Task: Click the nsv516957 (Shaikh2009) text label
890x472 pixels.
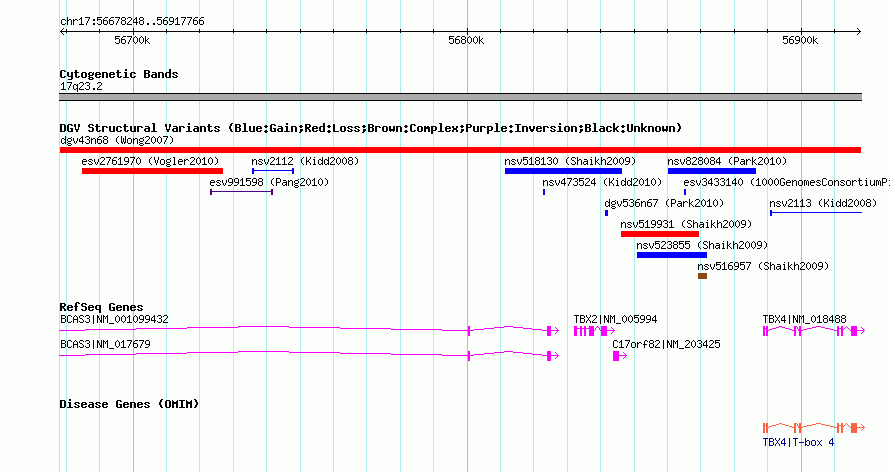Action: click(x=763, y=266)
